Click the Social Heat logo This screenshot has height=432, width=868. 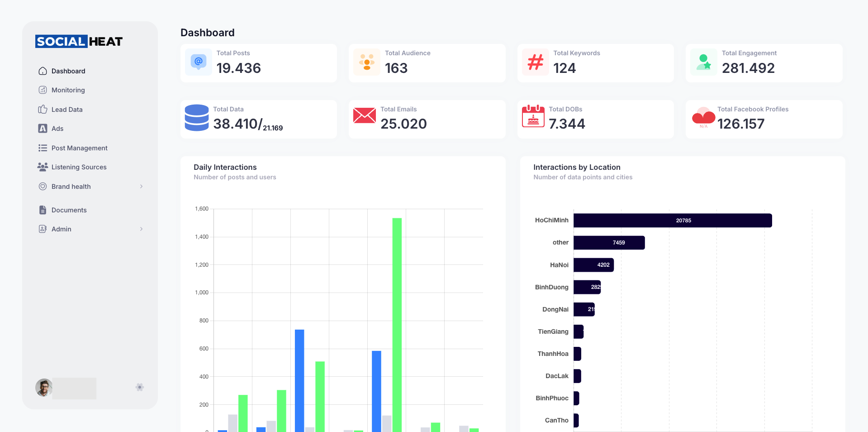79,42
